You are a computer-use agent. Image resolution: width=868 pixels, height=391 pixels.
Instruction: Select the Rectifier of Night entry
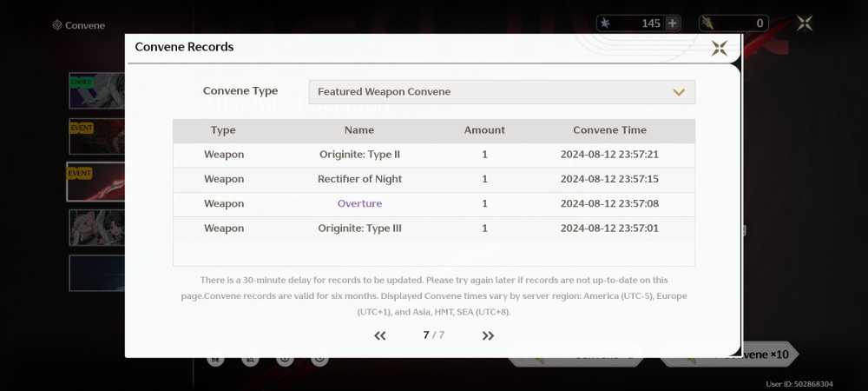click(x=360, y=180)
